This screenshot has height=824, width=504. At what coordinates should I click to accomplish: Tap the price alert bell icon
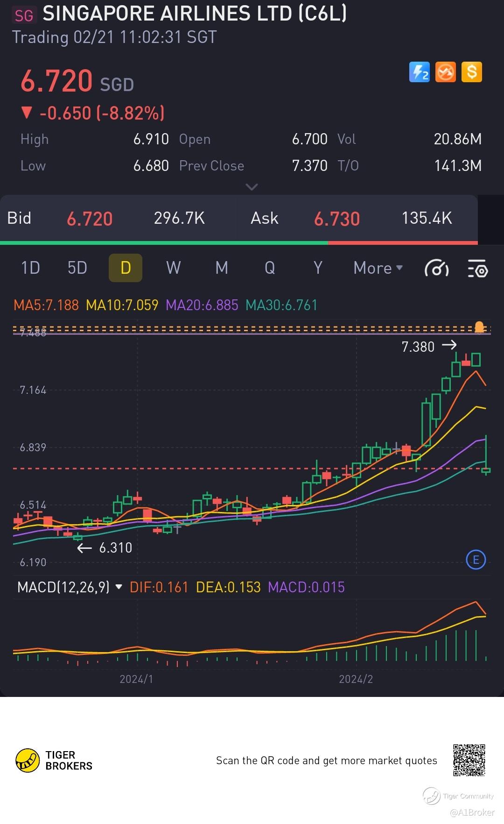479,327
